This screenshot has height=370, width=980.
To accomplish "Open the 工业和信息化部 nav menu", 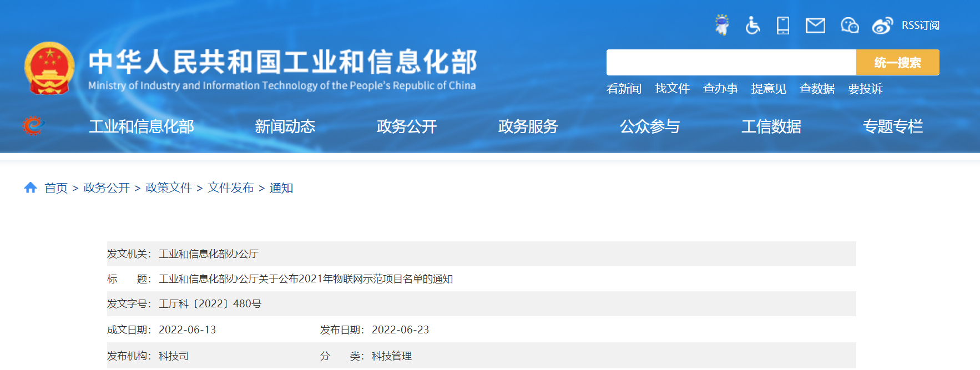I will pyautogui.click(x=142, y=126).
